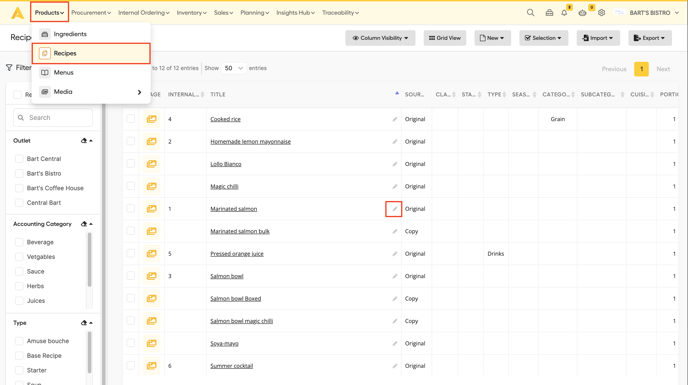Click the Ingredients menu icon
This screenshot has height=385, width=688.
tap(45, 34)
